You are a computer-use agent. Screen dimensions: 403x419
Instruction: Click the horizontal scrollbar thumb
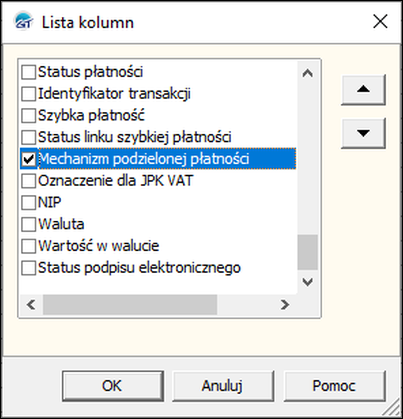coord(130,305)
